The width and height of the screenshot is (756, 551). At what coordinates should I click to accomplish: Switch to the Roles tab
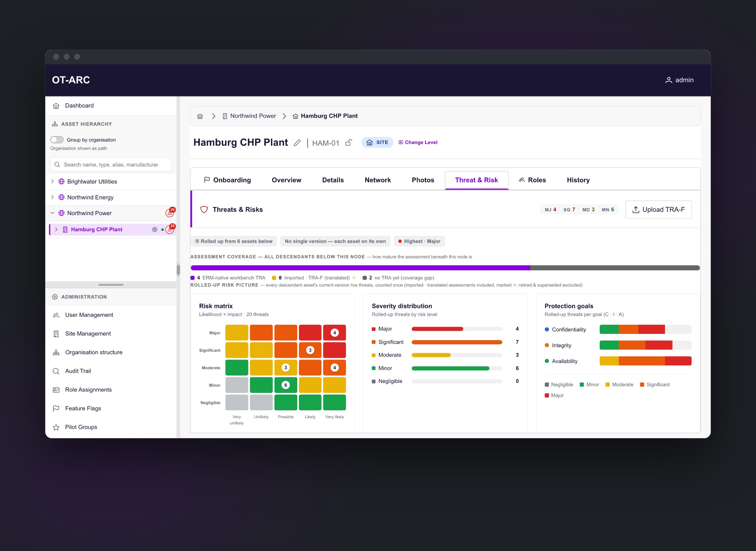[x=532, y=180]
